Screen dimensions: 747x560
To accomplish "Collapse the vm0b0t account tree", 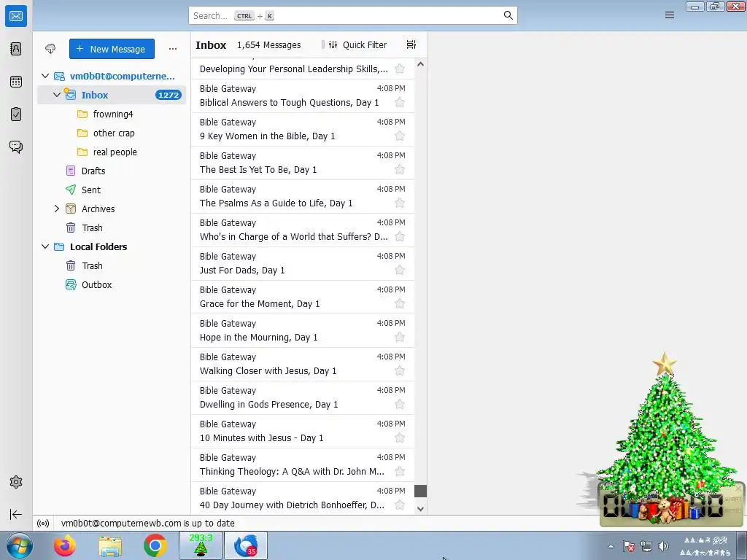I will [x=45, y=76].
